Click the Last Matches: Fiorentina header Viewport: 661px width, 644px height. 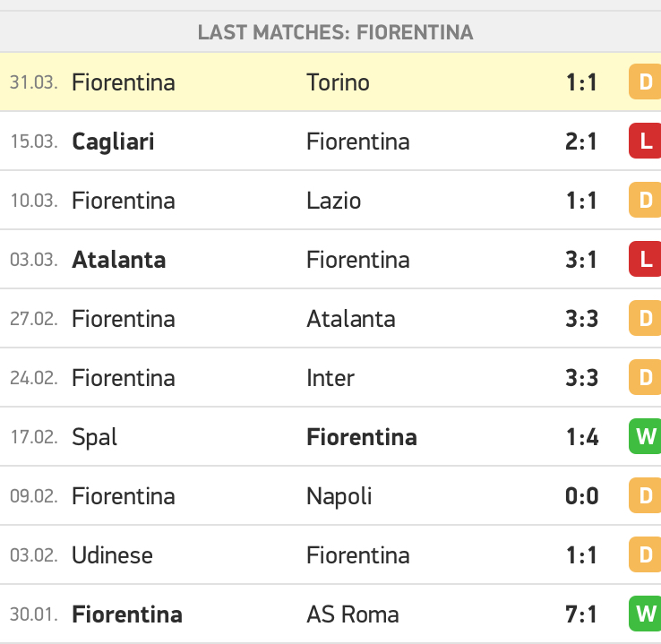tap(336, 32)
